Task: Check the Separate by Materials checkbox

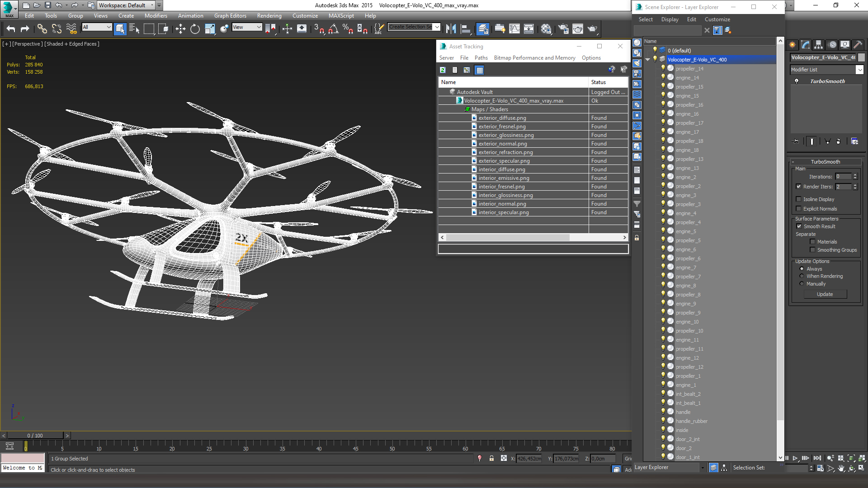Action: pyautogui.click(x=812, y=242)
